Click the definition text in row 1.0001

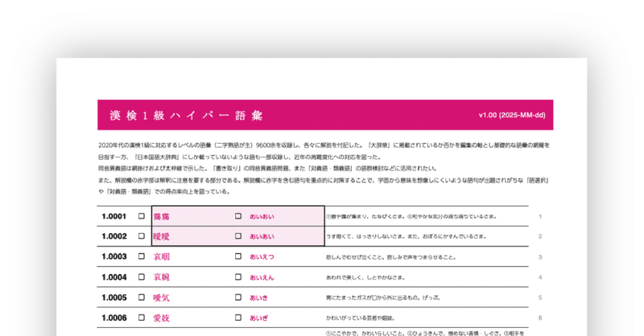[x=411, y=216]
